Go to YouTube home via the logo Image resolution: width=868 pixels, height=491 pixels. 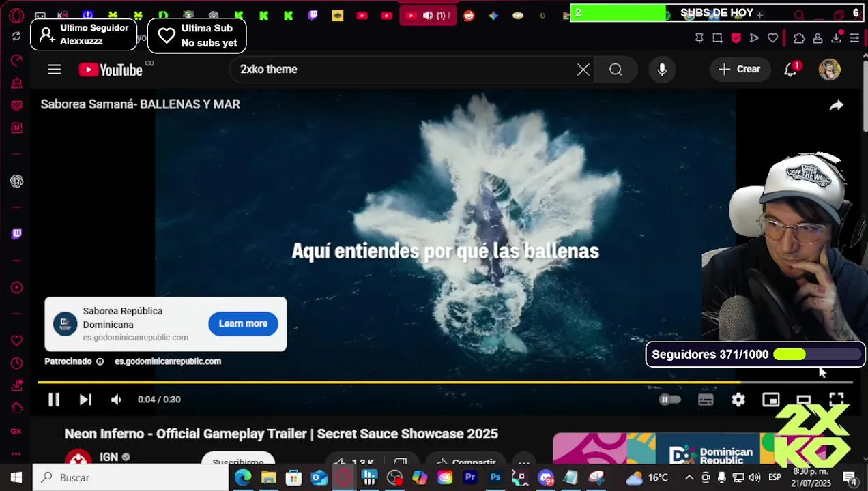click(x=111, y=70)
